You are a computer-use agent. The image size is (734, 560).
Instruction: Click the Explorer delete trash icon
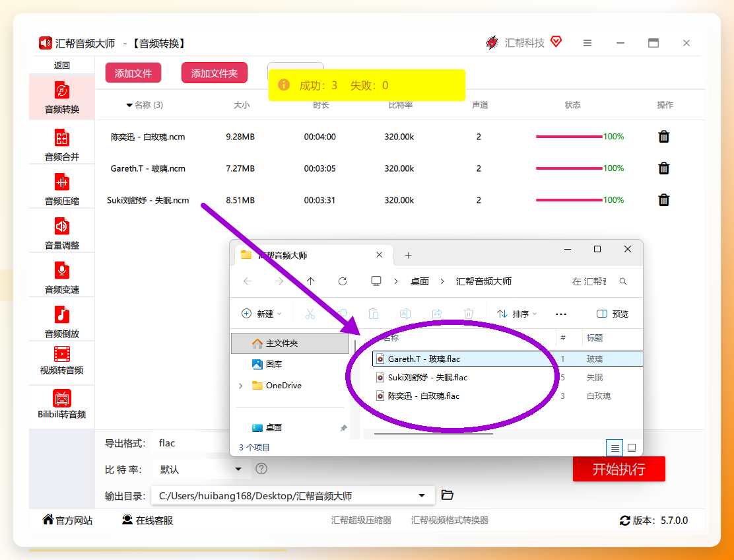[x=469, y=314]
